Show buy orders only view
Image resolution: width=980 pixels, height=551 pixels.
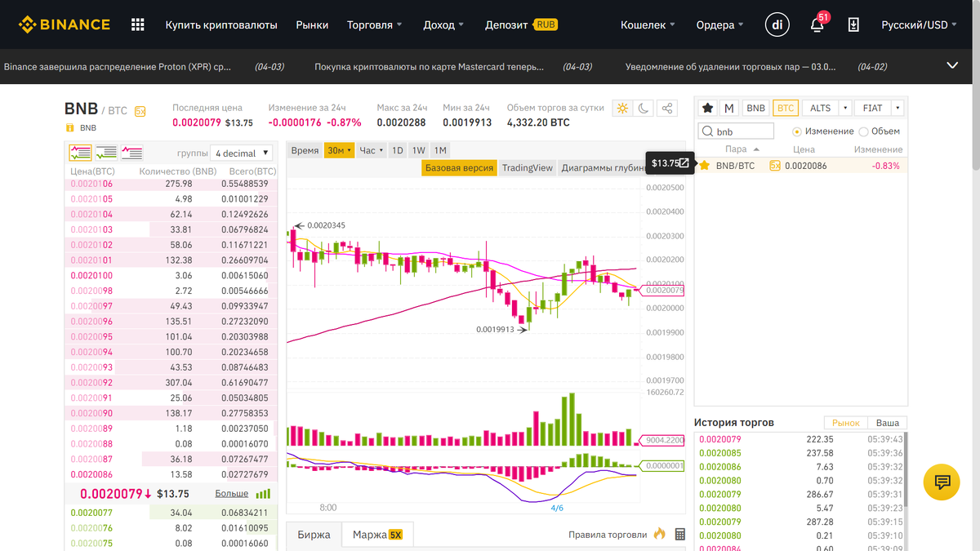coord(106,152)
